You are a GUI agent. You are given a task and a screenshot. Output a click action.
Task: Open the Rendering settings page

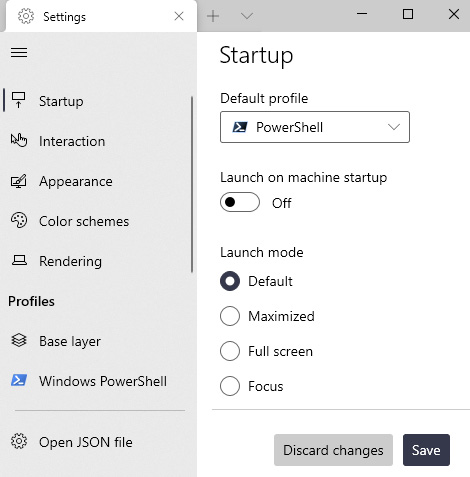click(97, 261)
